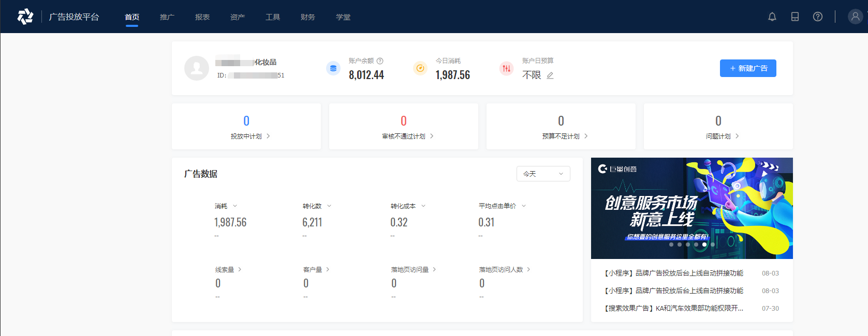Open the 今天 date range dropdown
The height and width of the screenshot is (336, 868).
point(543,174)
